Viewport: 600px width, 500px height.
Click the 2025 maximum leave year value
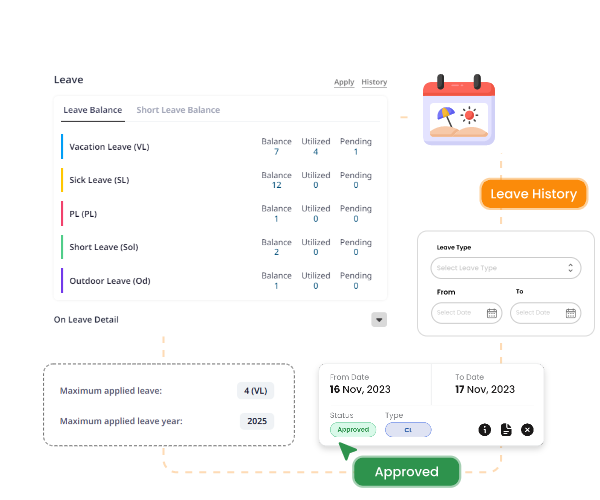(x=257, y=421)
